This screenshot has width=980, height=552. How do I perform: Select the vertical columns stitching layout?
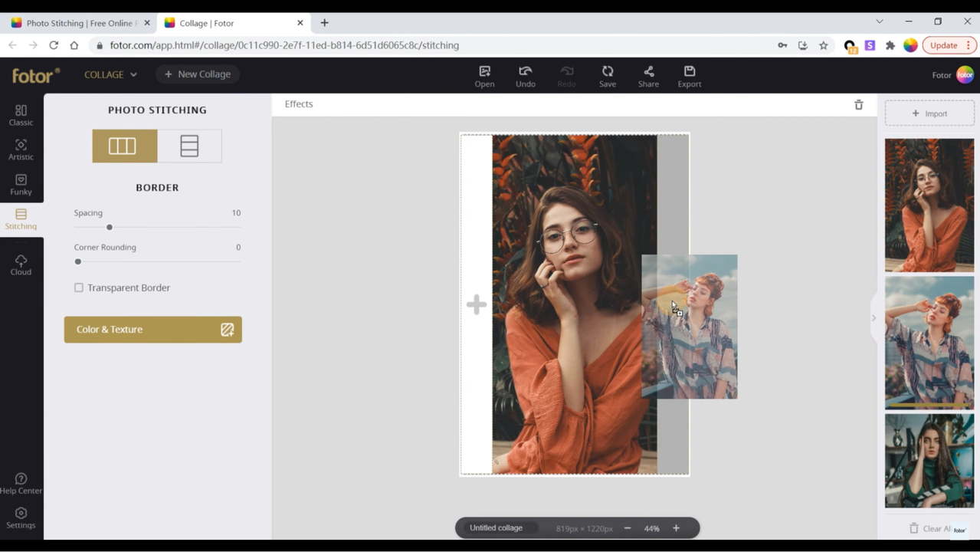click(x=124, y=146)
